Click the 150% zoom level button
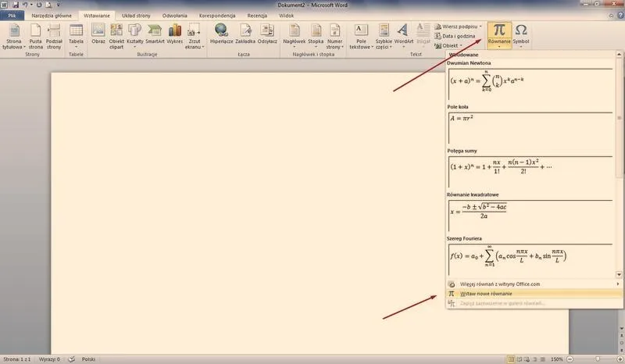625x364 pixels. (x=556, y=359)
